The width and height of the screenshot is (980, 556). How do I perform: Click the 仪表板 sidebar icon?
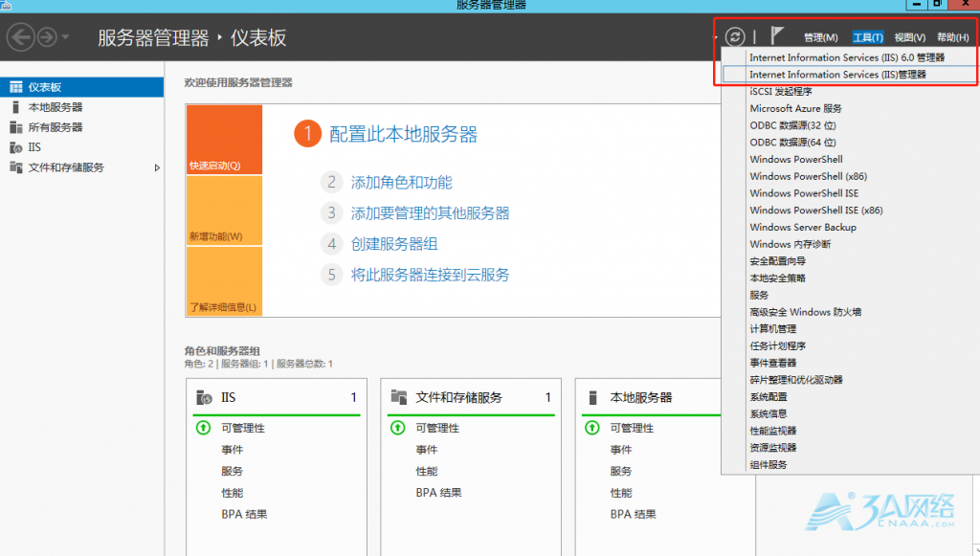[x=16, y=87]
